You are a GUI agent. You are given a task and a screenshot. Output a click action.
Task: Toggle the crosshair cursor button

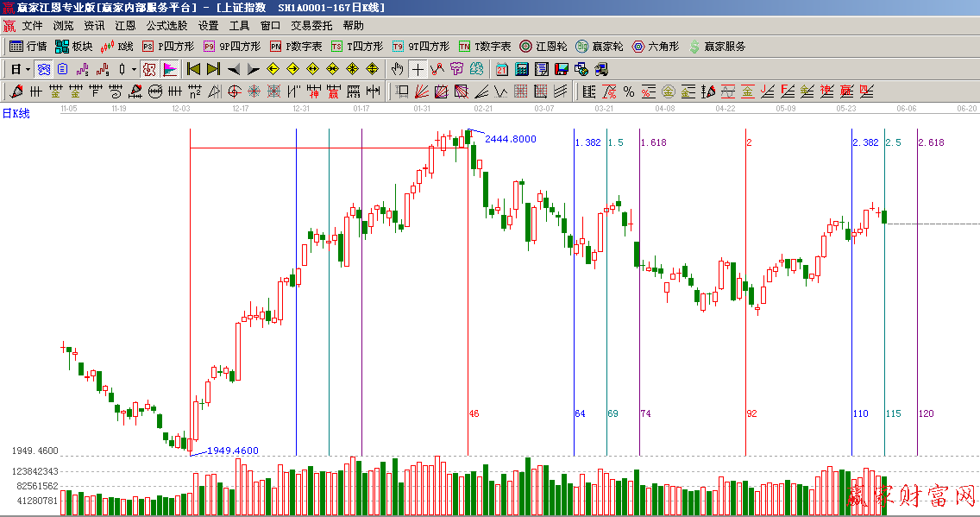pos(418,69)
